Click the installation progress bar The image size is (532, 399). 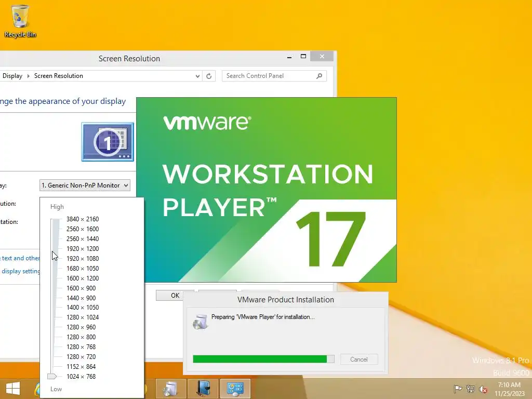tap(263, 359)
